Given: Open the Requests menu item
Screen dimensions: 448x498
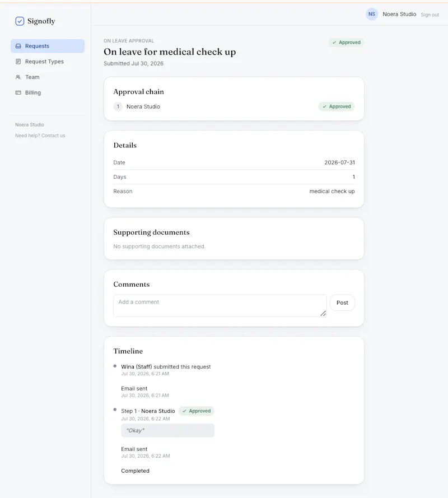Looking at the screenshot, I should 48,46.
